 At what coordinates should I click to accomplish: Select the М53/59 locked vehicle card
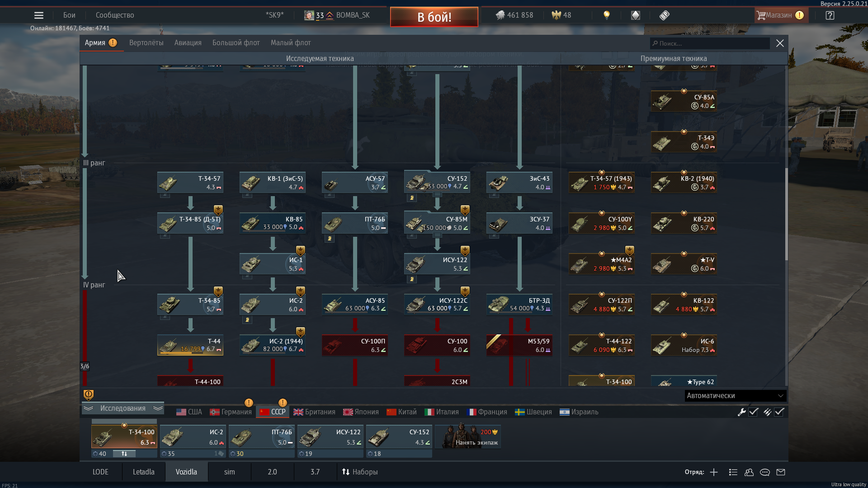click(x=519, y=345)
